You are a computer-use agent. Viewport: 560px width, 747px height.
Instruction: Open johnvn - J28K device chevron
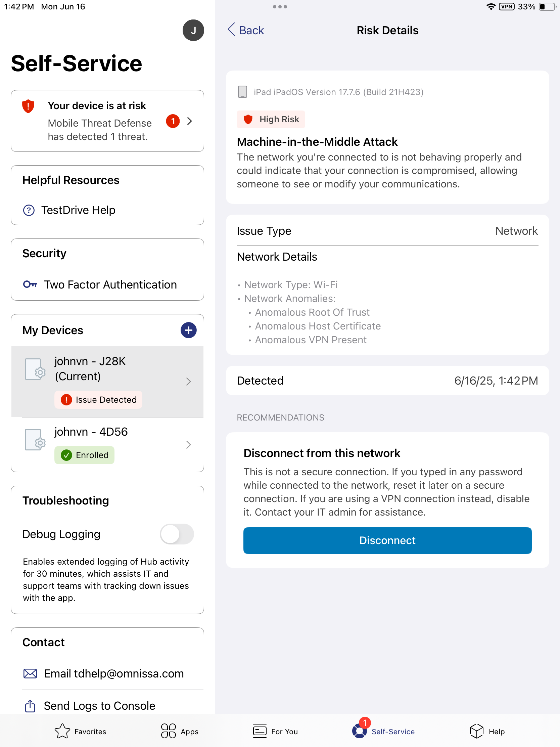coord(188,382)
